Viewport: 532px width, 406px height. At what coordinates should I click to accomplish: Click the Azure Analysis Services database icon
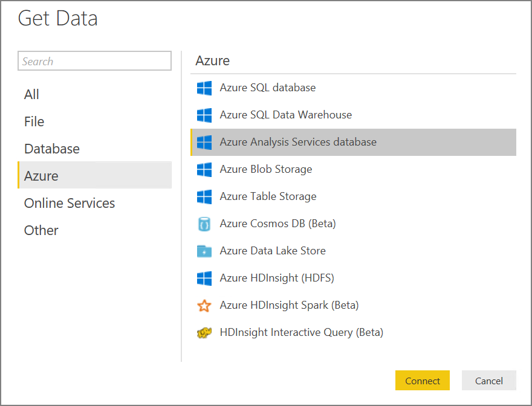click(x=204, y=143)
